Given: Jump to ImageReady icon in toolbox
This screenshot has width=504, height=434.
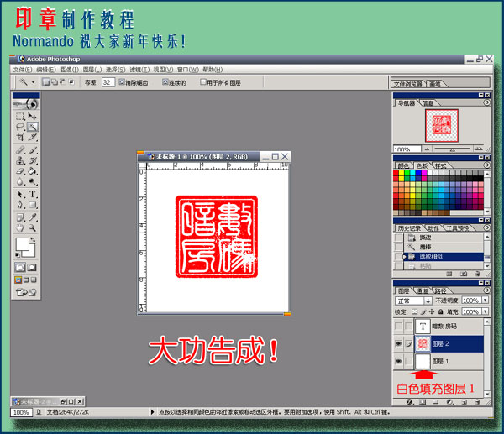Looking at the screenshot, I should pyautogui.click(x=26, y=292).
